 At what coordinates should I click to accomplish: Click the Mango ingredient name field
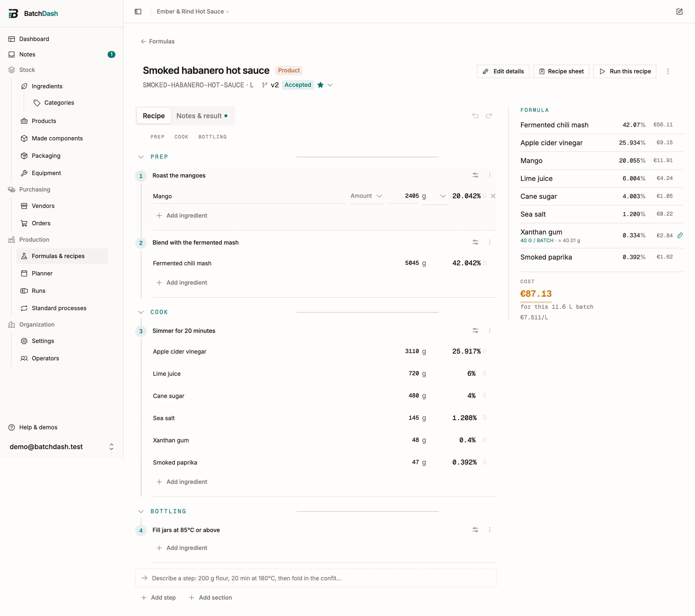(249, 196)
